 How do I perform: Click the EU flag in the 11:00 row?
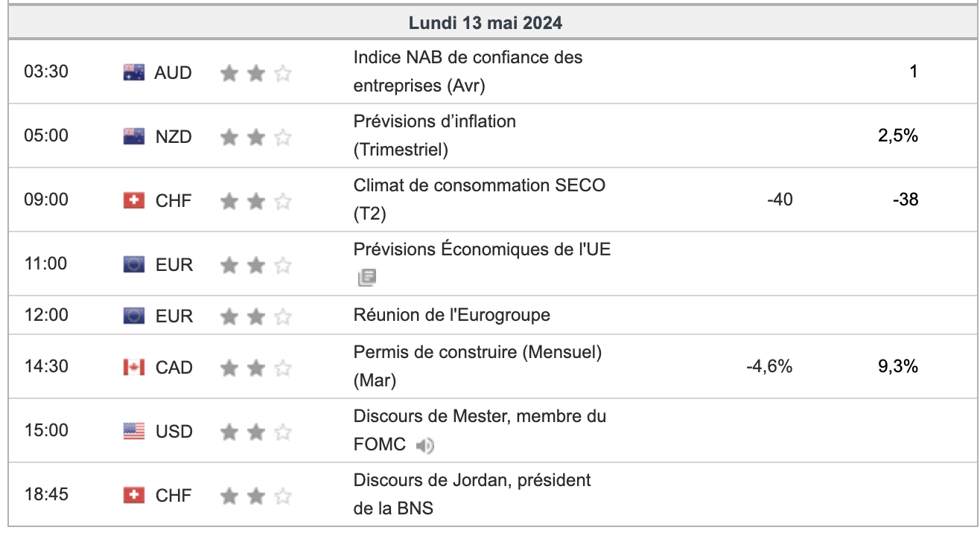point(133,264)
